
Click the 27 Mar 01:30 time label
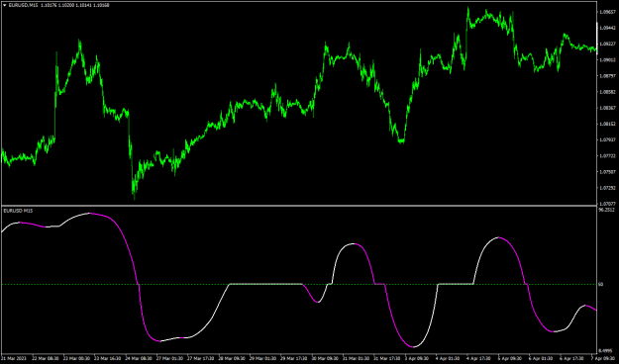tap(169, 359)
